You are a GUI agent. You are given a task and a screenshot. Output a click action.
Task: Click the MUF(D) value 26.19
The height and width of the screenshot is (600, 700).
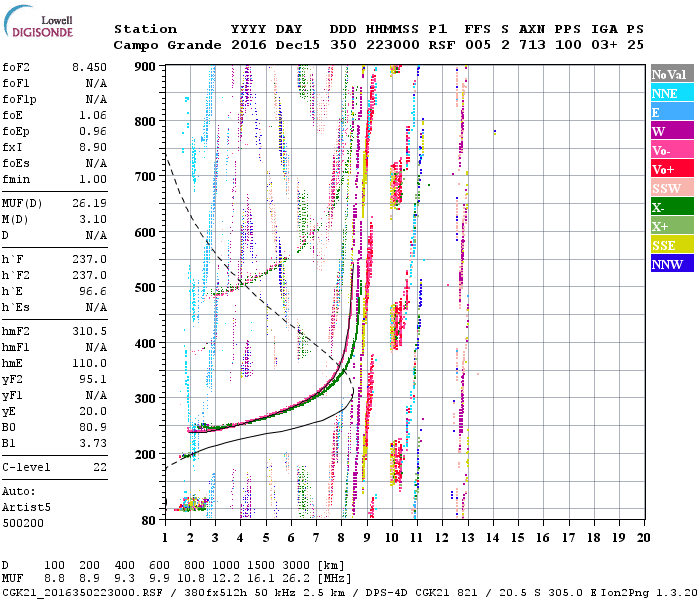click(x=89, y=203)
